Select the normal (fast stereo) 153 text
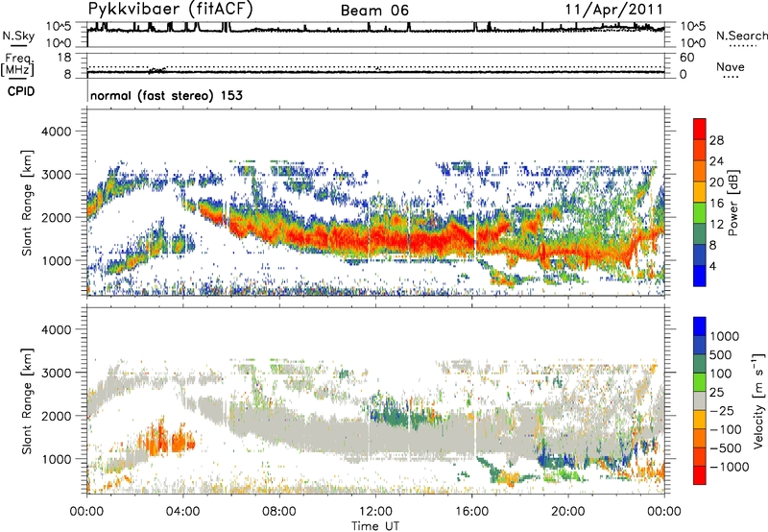This screenshot has width=768, height=532. pos(166,95)
